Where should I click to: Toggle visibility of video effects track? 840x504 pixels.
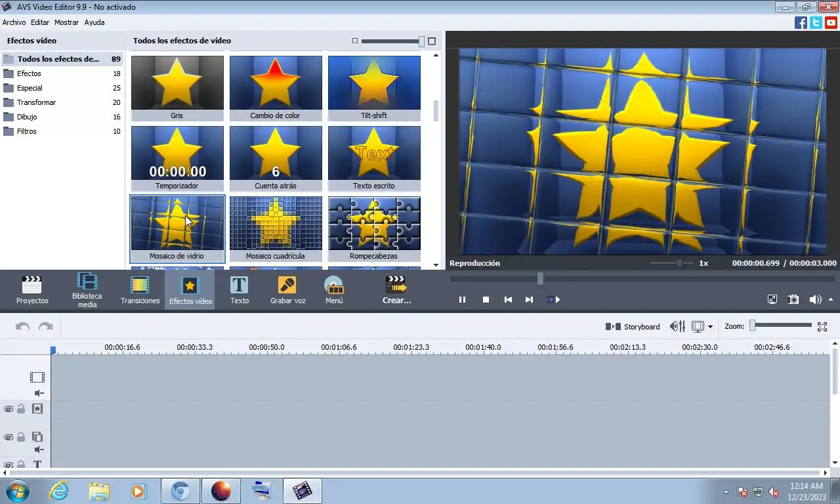point(9,409)
